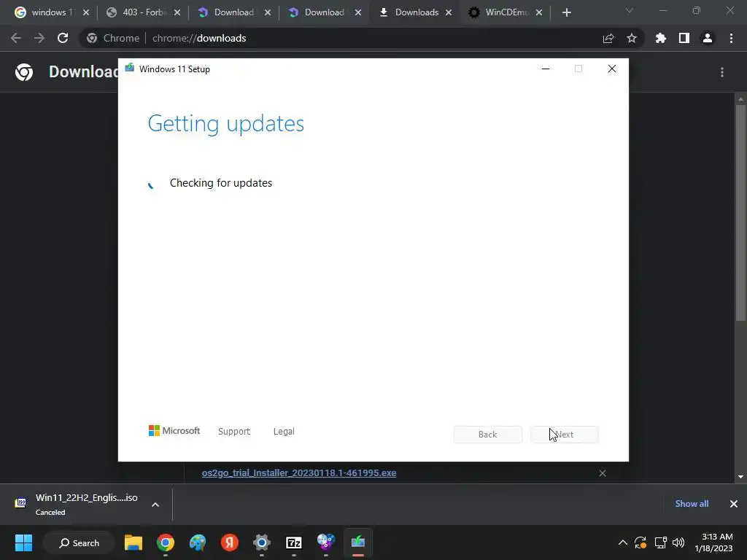Select Windows 11 Setup taskbar icon

point(357,542)
